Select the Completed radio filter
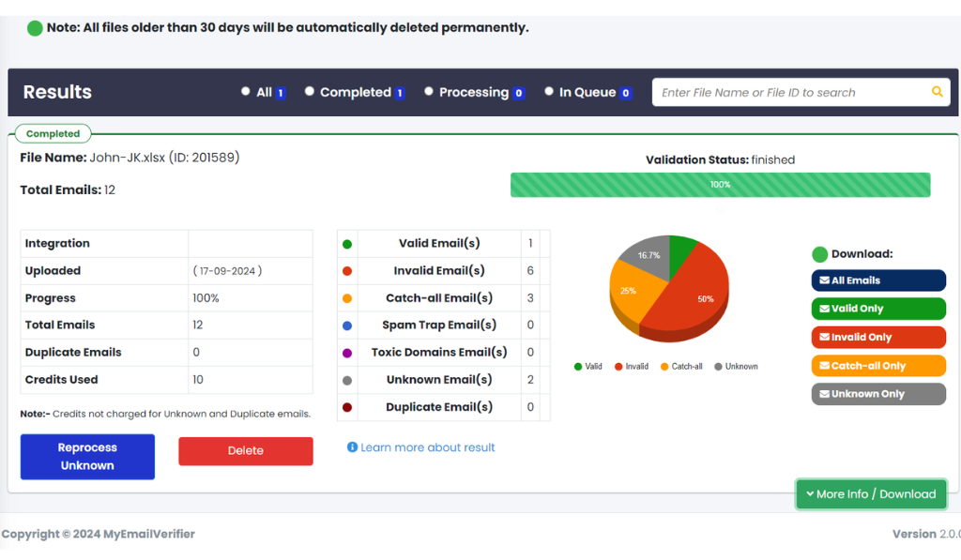The image size is (961, 560). tap(310, 91)
